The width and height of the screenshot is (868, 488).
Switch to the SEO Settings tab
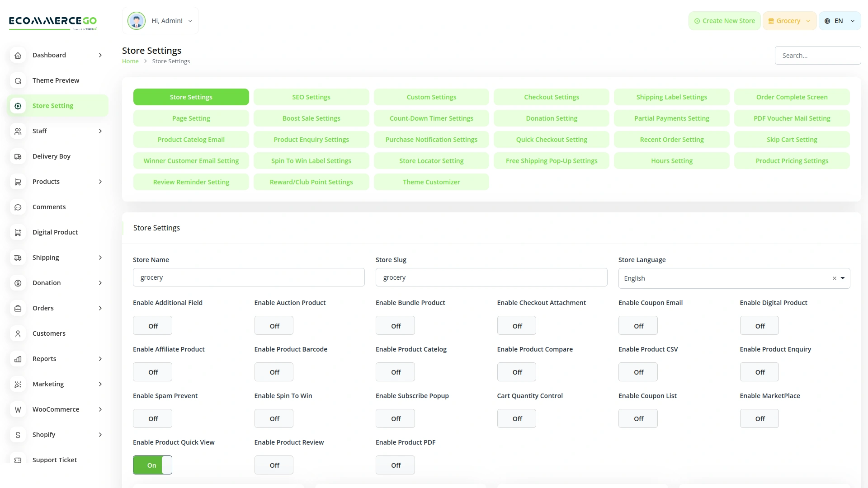tap(311, 97)
